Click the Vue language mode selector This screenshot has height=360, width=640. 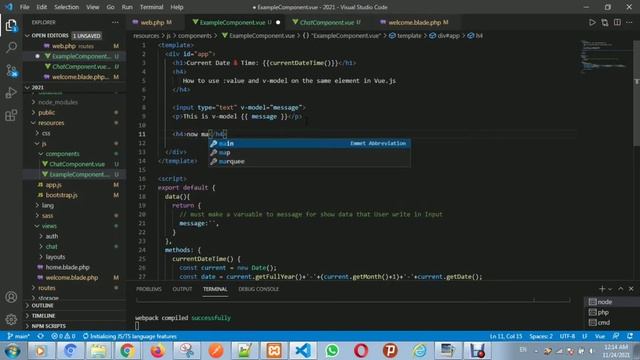(600, 336)
